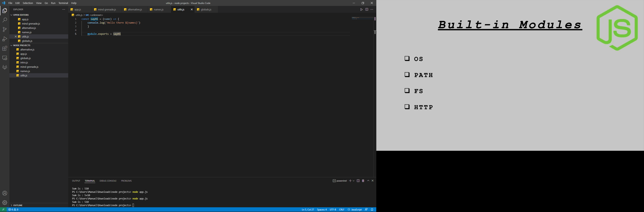Open Source Control panel icon

[x=5, y=29]
